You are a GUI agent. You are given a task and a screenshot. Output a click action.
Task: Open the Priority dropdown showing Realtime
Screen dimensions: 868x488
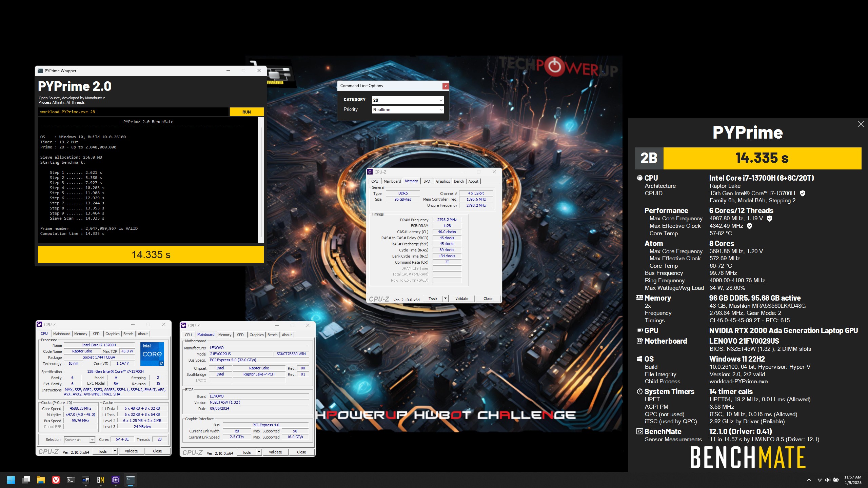tap(408, 109)
